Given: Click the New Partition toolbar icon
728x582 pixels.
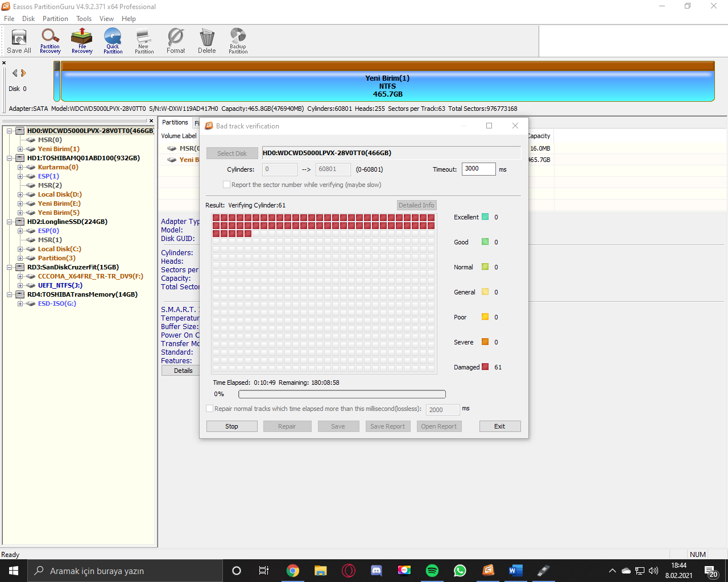Looking at the screenshot, I should 144,41.
